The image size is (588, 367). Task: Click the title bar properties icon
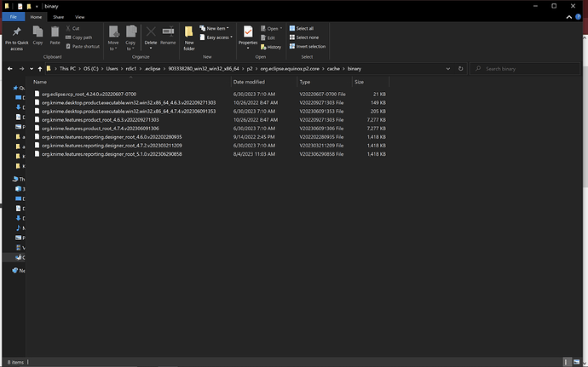point(20,6)
